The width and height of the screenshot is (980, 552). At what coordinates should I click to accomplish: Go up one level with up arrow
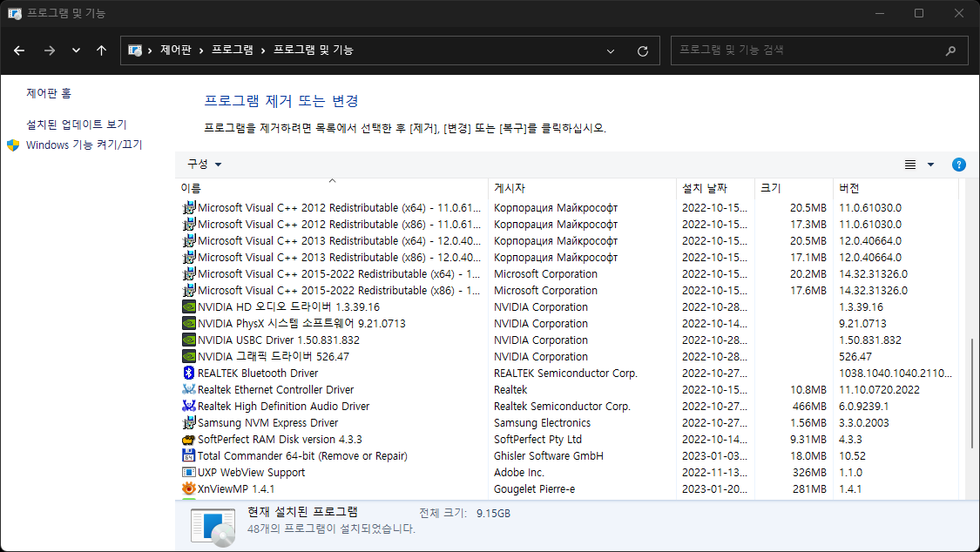coord(101,50)
